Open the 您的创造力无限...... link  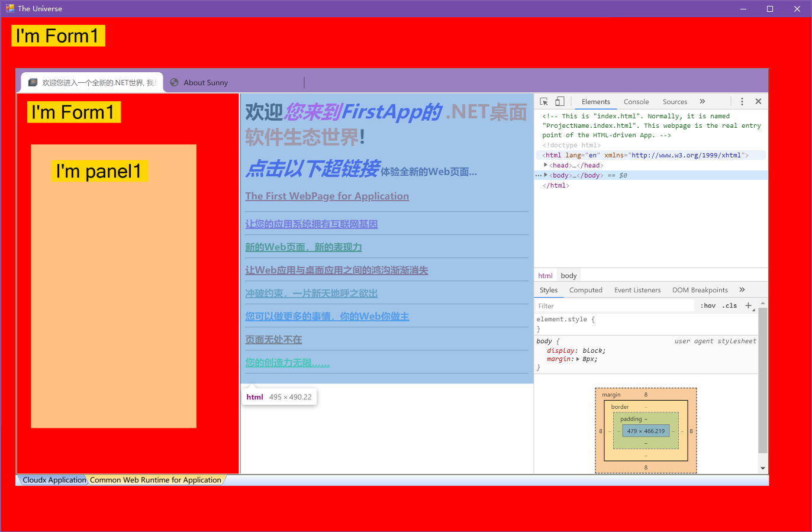point(287,363)
